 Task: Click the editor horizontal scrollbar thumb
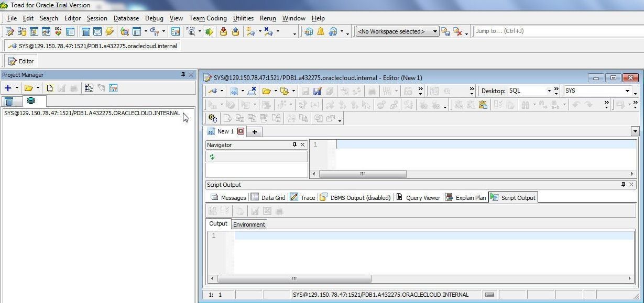[x=363, y=174]
